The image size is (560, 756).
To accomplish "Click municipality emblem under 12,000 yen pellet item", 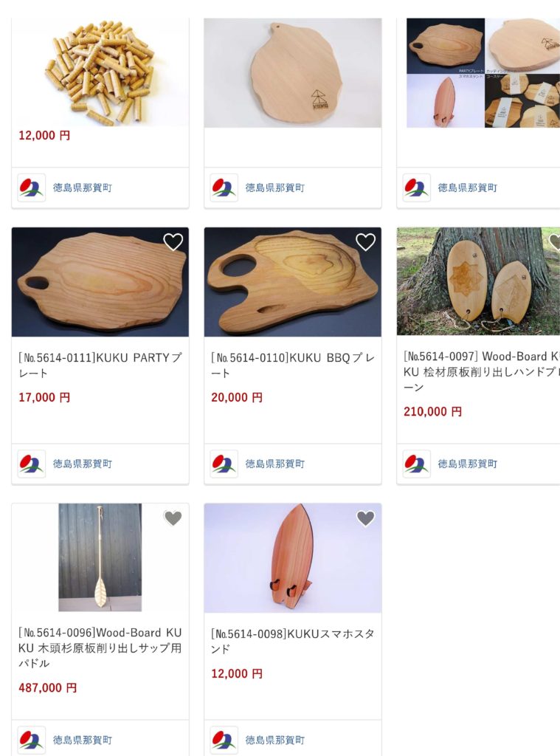I will click(31, 188).
